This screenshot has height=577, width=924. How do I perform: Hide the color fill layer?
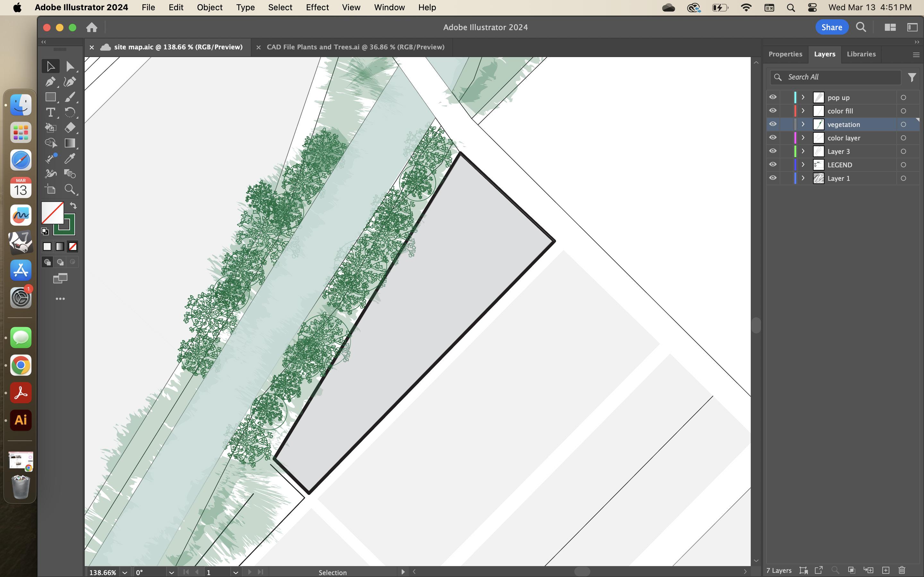tap(773, 111)
